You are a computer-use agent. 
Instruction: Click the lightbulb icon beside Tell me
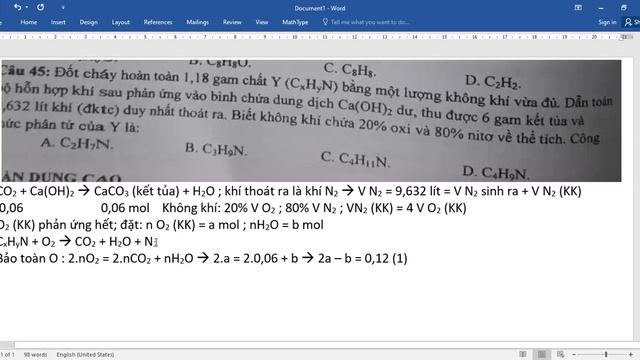(325, 22)
